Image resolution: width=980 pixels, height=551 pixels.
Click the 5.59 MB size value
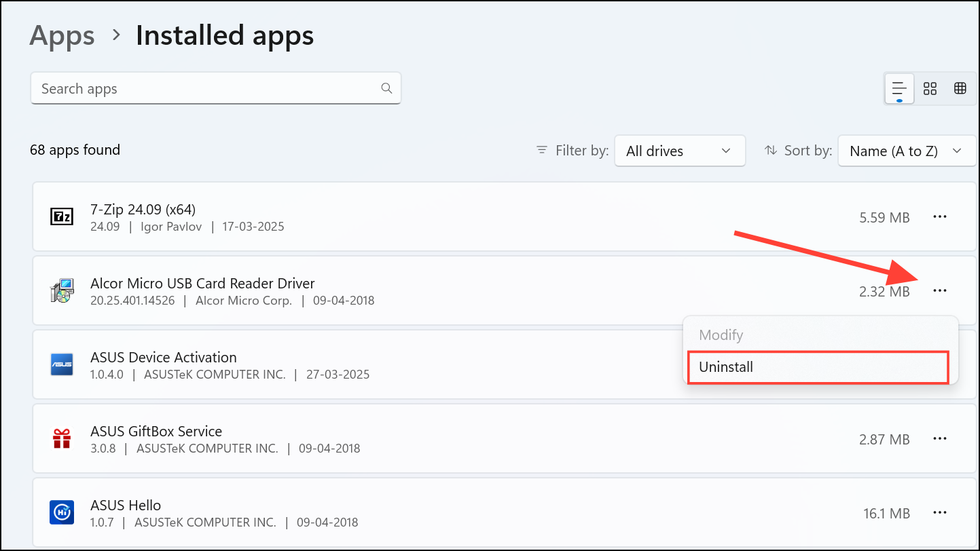(884, 217)
